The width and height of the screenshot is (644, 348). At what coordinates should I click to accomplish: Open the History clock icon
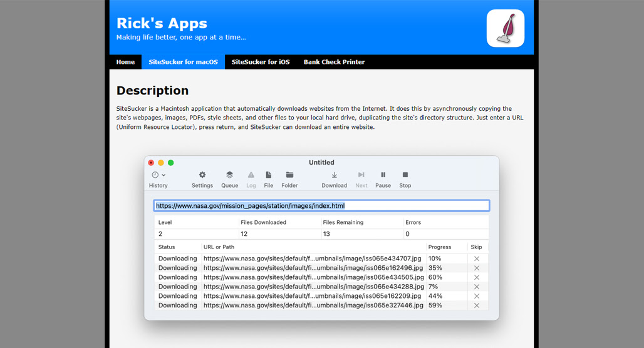coord(155,175)
